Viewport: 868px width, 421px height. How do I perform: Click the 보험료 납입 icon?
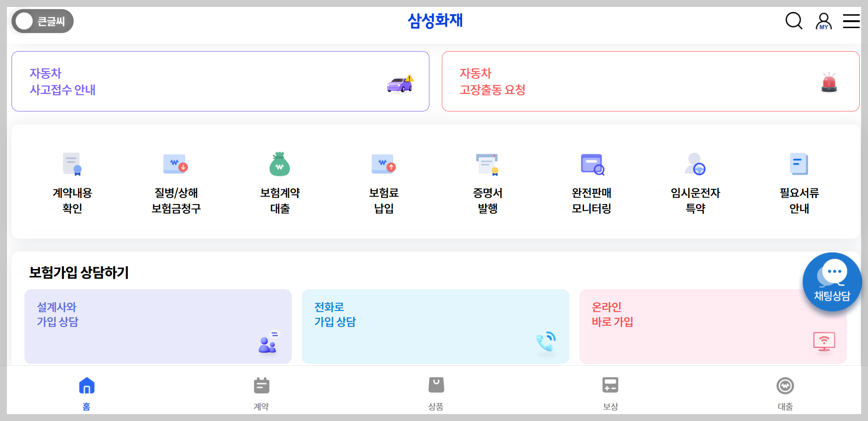[x=384, y=164]
